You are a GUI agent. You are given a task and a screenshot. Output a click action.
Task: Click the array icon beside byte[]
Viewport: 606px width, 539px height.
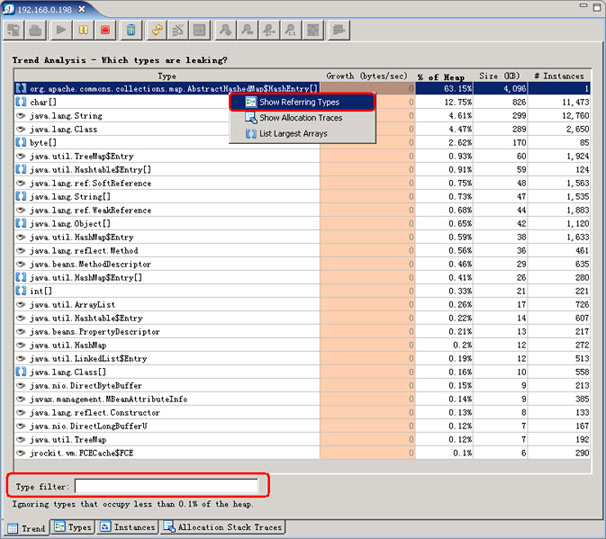click(x=21, y=143)
